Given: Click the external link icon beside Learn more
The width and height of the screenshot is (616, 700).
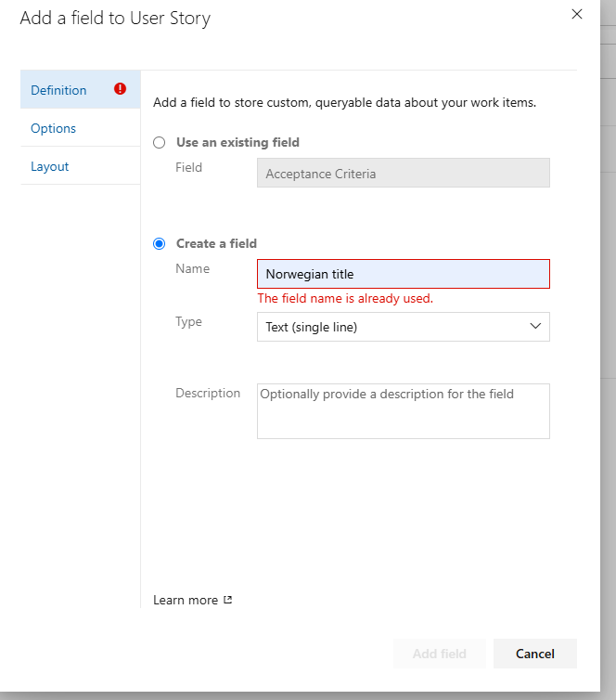Looking at the screenshot, I should (227, 600).
